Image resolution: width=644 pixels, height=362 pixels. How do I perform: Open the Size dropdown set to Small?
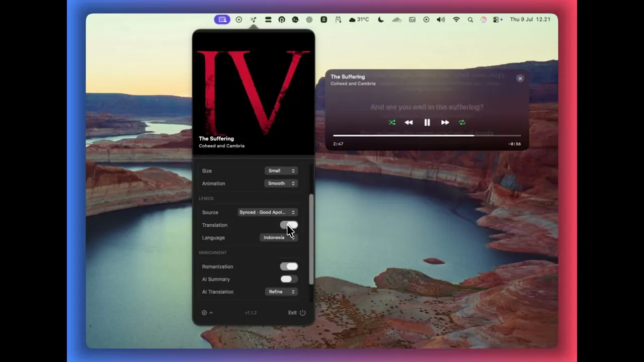[x=281, y=171]
